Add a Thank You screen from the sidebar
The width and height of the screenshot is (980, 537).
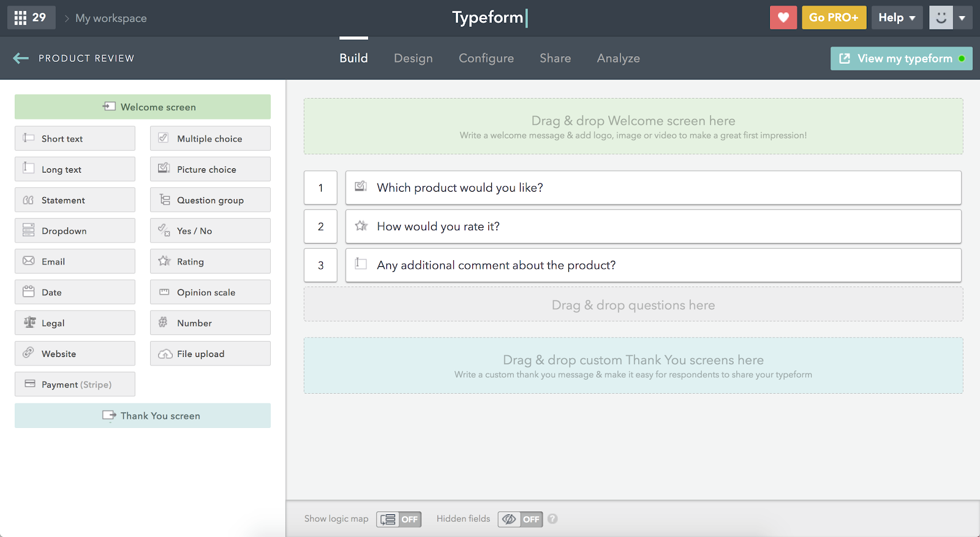point(143,416)
